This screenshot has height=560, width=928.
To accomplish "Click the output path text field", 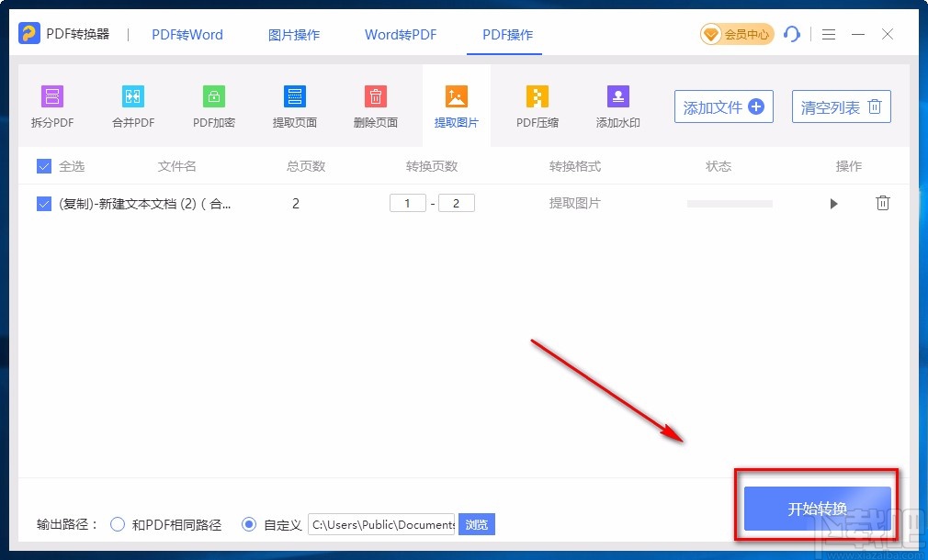I will tap(381, 524).
